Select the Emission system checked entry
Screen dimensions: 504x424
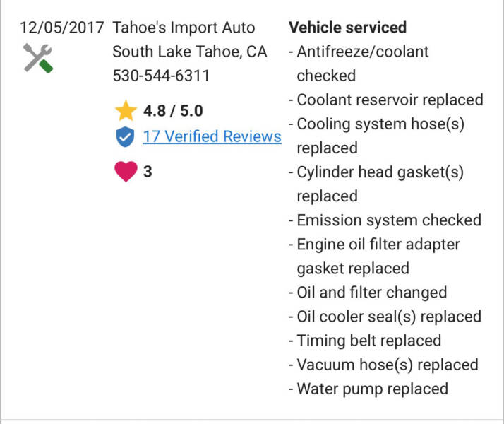[x=388, y=220]
